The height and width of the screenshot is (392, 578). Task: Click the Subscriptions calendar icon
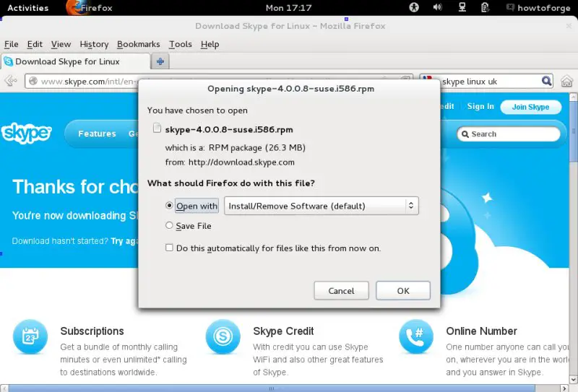(x=30, y=336)
